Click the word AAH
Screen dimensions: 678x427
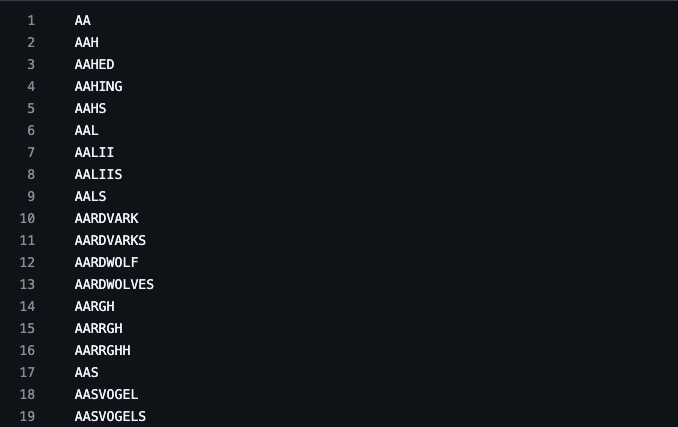pos(86,42)
